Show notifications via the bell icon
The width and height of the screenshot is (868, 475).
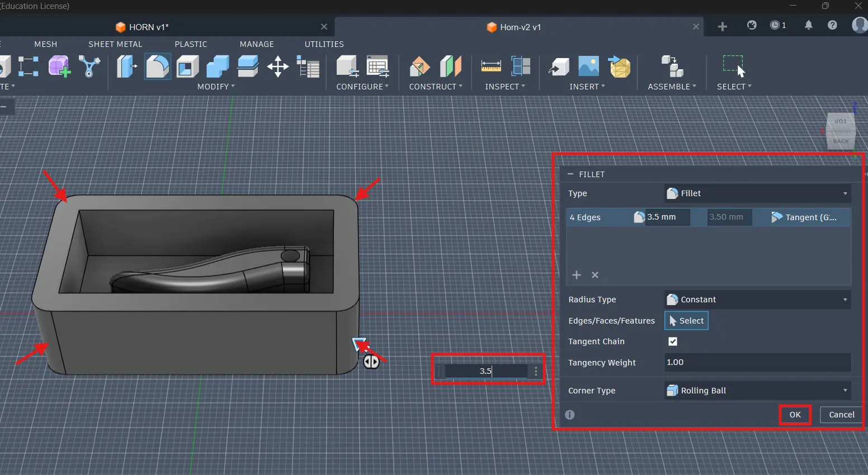808,25
